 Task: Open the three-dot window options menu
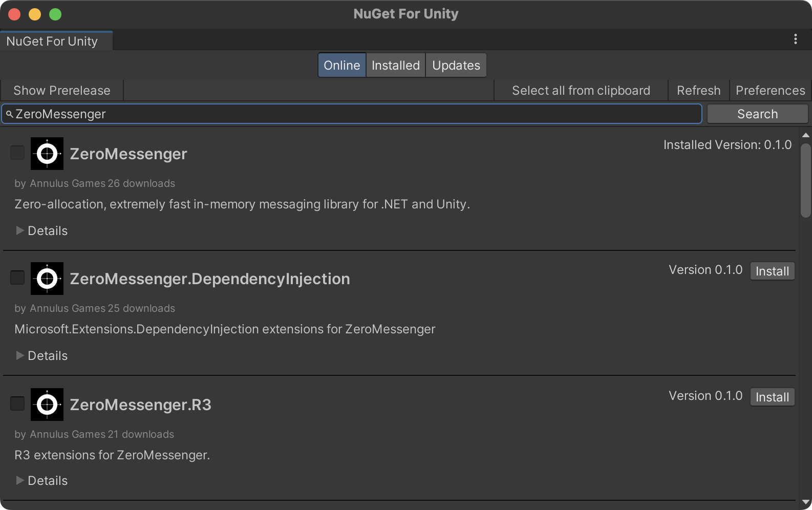[795, 39]
